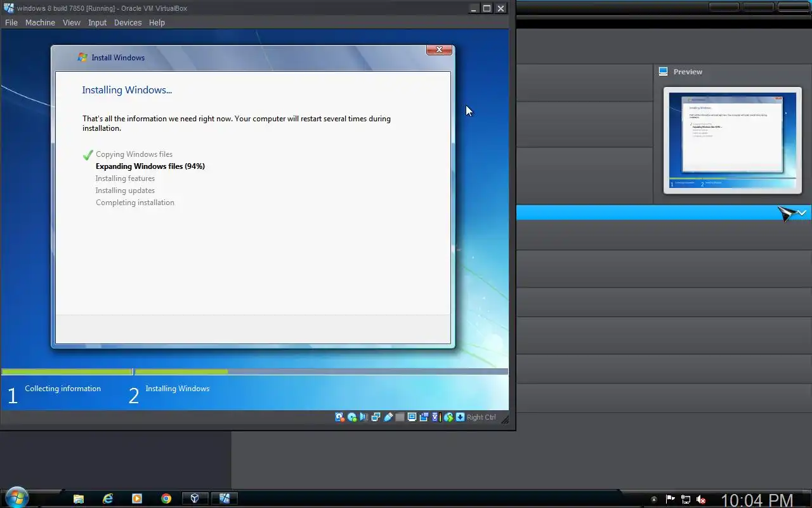Click the Installing updates step text

[x=125, y=190]
